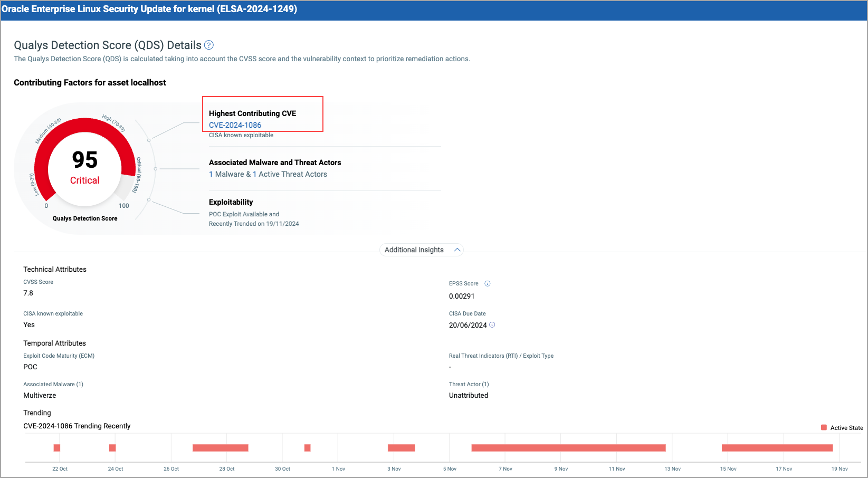The image size is (868, 478).
Task: Click the Additional Insights label
Action: coord(414,250)
